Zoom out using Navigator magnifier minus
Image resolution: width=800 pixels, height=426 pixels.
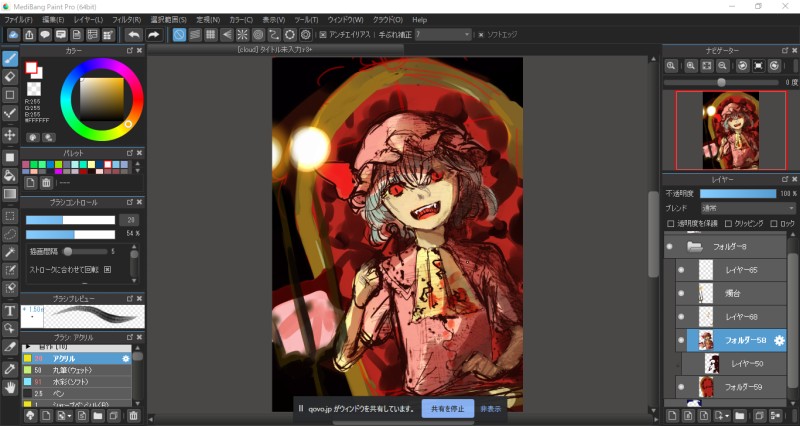tap(722, 66)
